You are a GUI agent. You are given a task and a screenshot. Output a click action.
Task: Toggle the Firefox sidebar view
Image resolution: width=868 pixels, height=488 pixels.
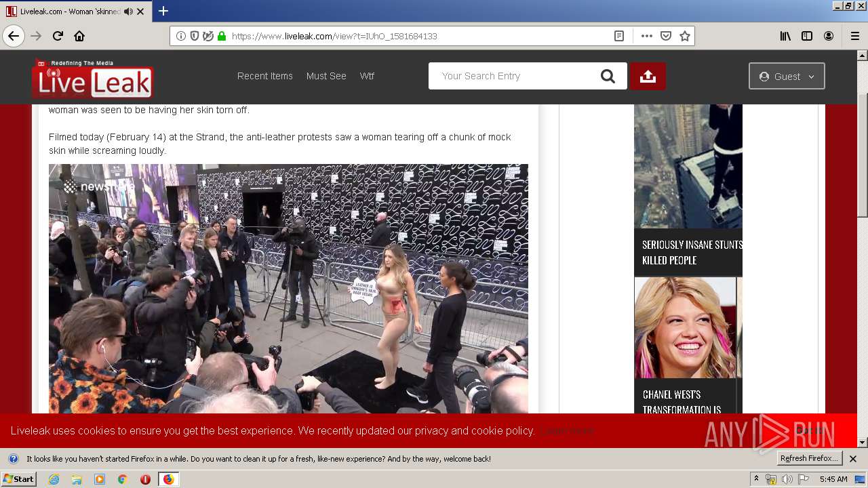coord(807,36)
